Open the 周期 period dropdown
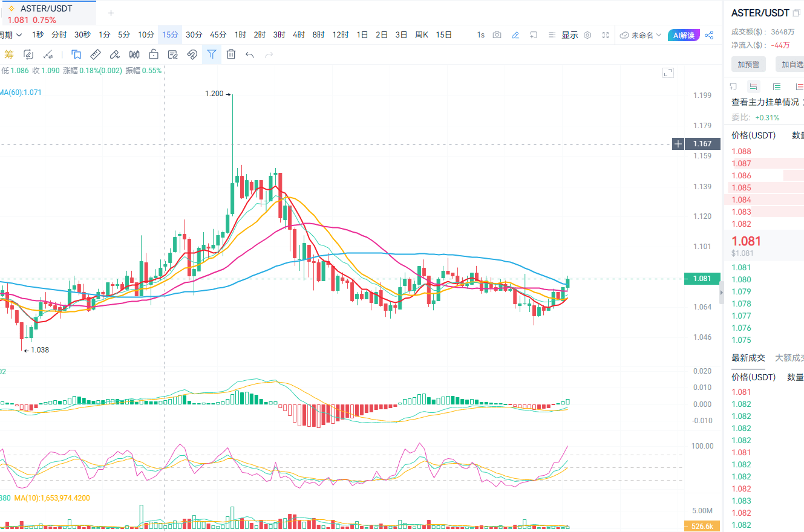Viewport: 804px width, 532px height. pyautogui.click(x=11, y=35)
